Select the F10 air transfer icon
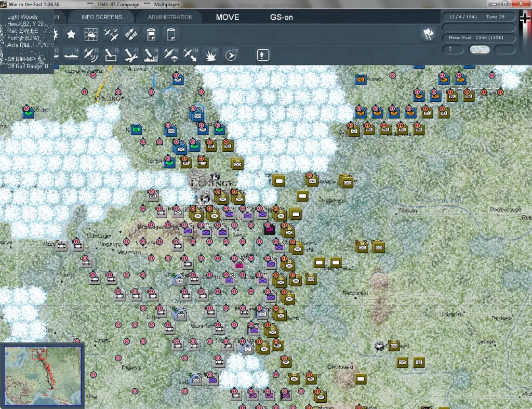This screenshot has width=532, height=409. [x=191, y=55]
